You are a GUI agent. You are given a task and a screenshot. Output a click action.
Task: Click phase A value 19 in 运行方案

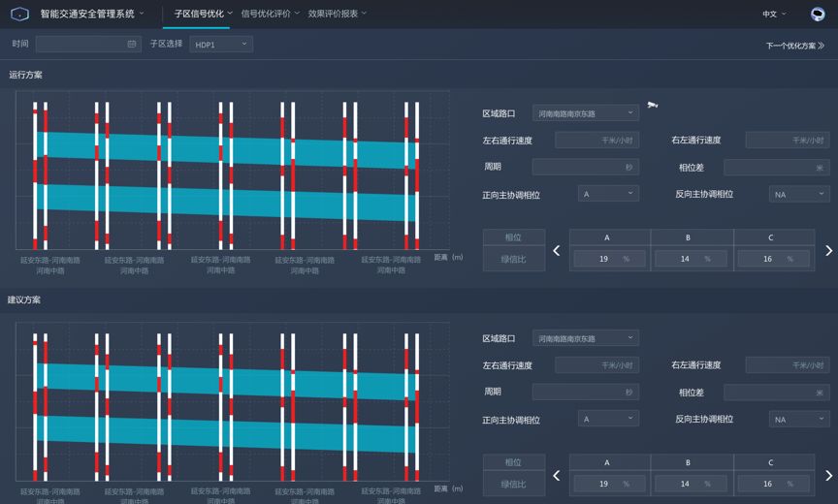(609, 259)
